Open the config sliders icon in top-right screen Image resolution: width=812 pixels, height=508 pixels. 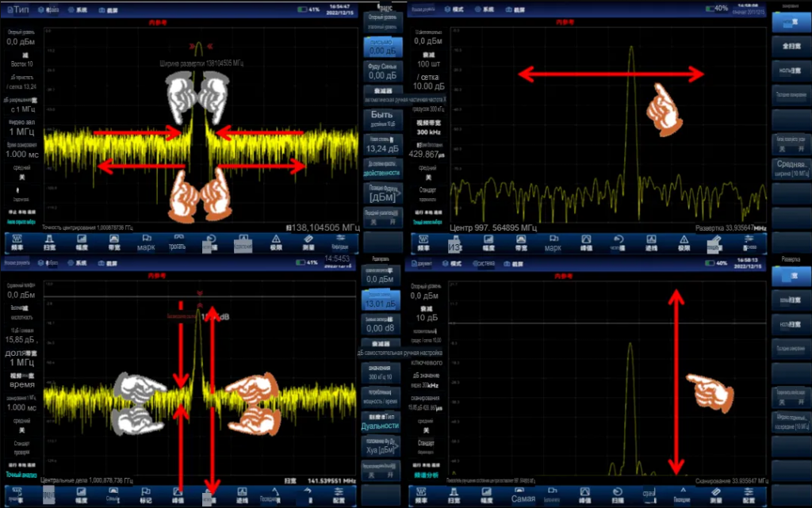749,243
